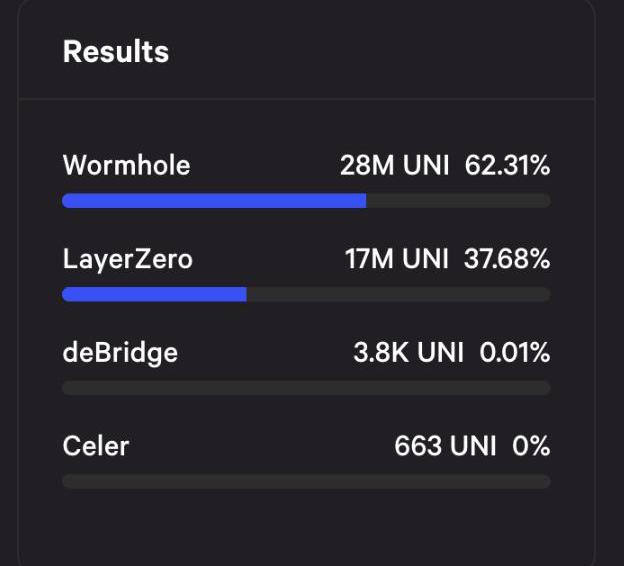Click the gray unfilled part of Wormhole bar
The image size is (624, 566).
coord(458,201)
